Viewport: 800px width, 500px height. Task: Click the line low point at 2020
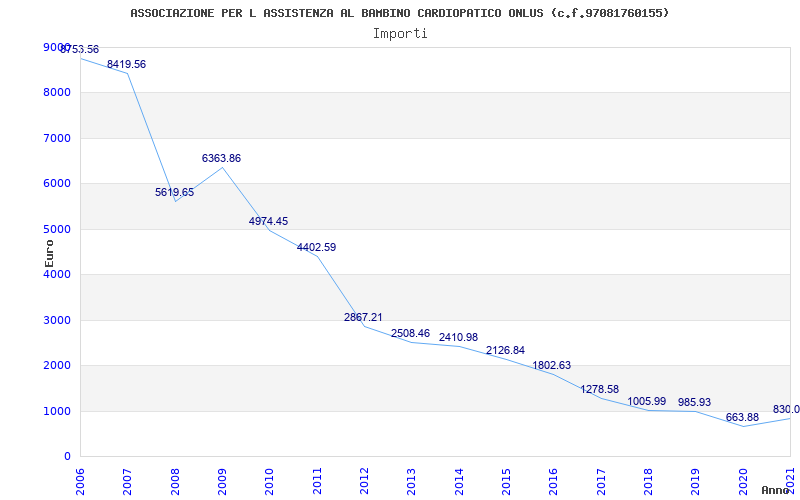tap(743, 427)
